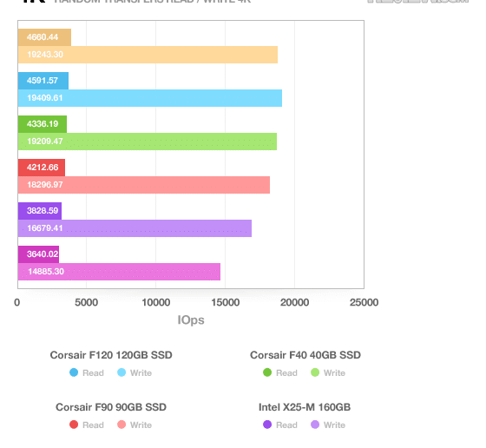Click the light magenta 14885.30 bar
486x448 pixels.
pos(120,272)
